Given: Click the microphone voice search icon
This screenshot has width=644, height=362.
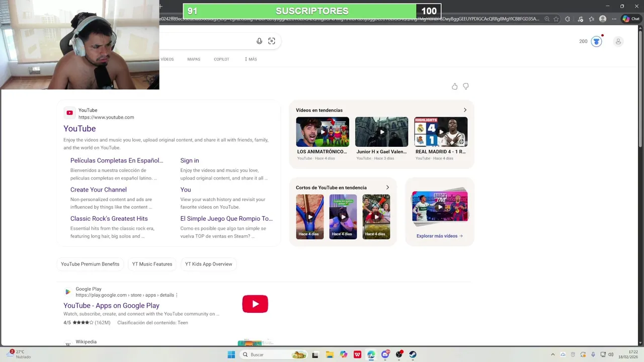Looking at the screenshot, I should point(259,41).
